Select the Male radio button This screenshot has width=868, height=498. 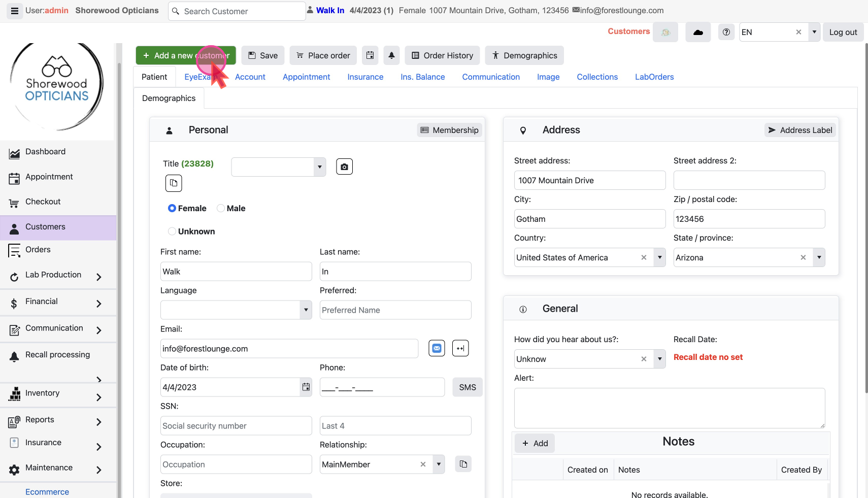pos(221,208)
